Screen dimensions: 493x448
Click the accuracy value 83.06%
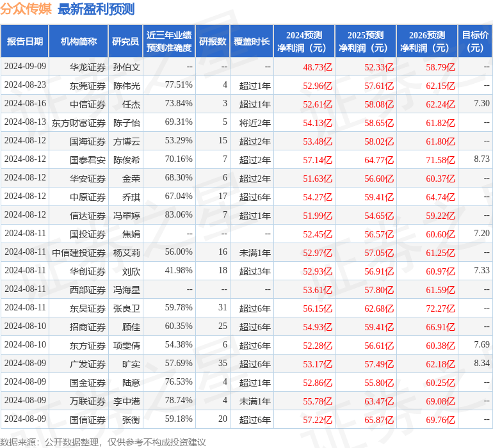[x=179, y=215]
